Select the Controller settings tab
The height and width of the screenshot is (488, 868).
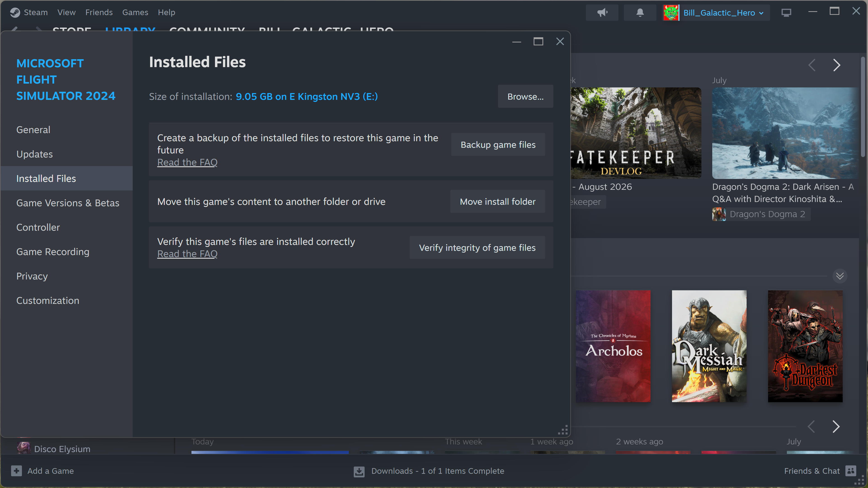click(x=67, y=227)
